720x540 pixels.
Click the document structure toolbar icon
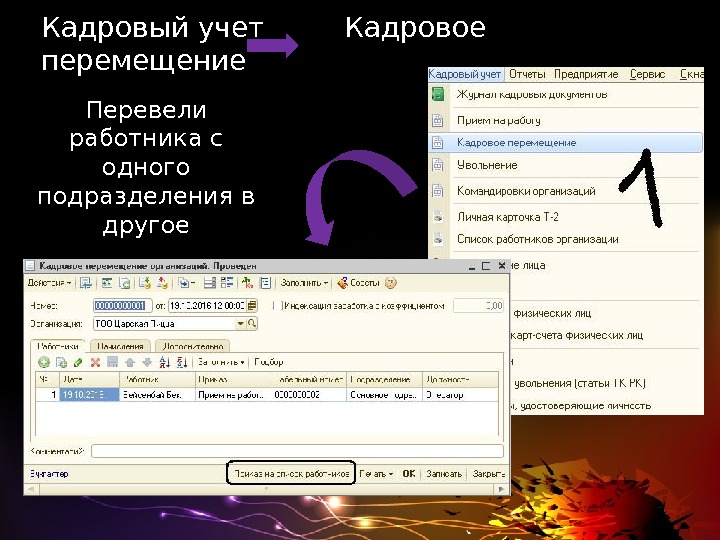(x=209, y=283)
